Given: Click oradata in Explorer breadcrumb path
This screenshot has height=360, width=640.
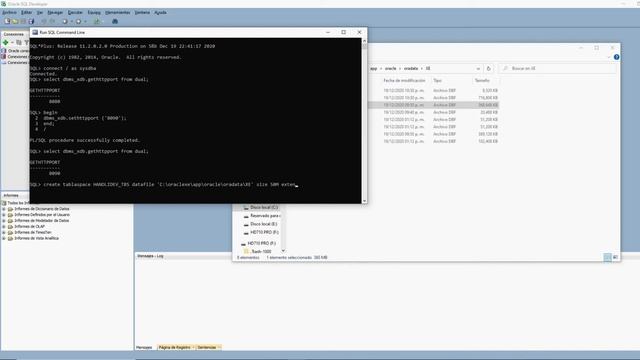Looking at the screenshot, I should coord(411,69).
